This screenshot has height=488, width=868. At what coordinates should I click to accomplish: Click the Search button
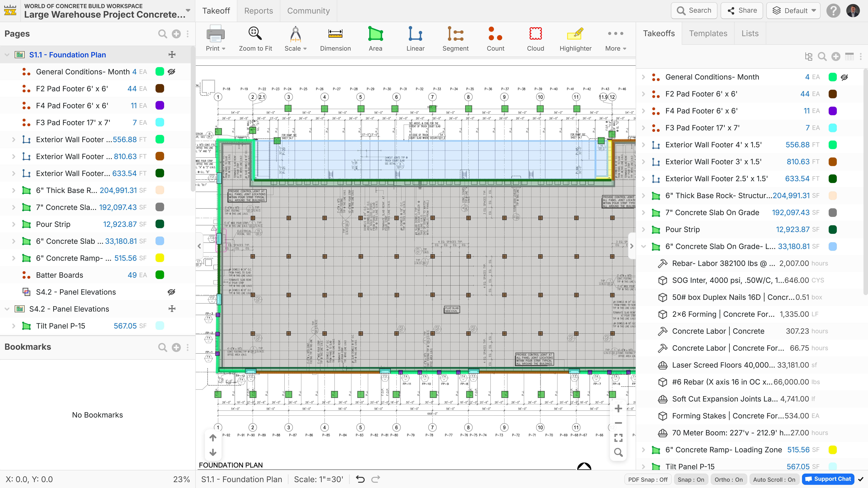point(694,11)
